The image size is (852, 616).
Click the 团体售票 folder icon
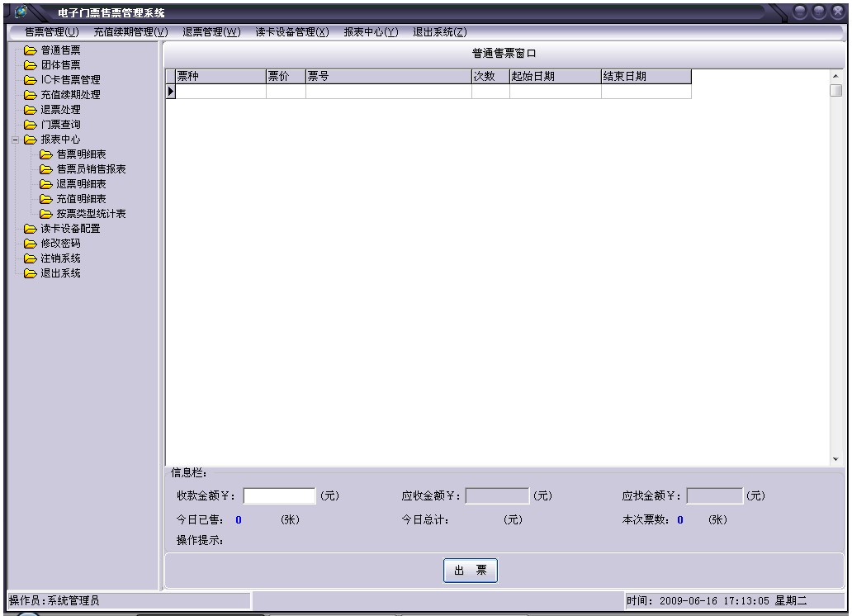pyautogui.click(x=31, y=65)
